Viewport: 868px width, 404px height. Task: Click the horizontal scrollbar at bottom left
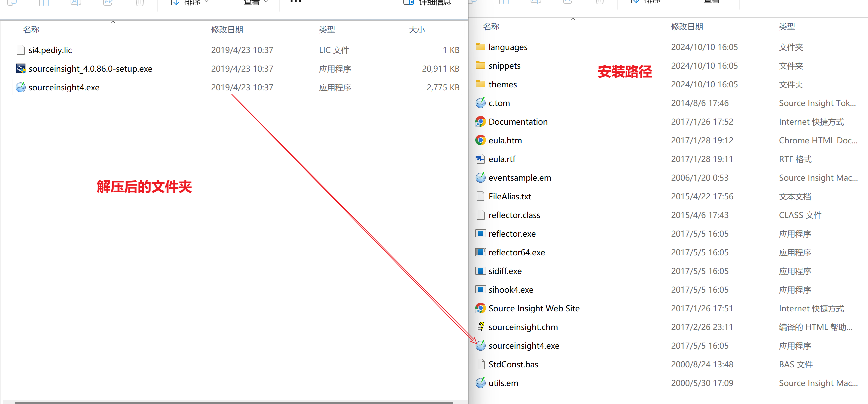pyautogui.click(x=233, y=402)
